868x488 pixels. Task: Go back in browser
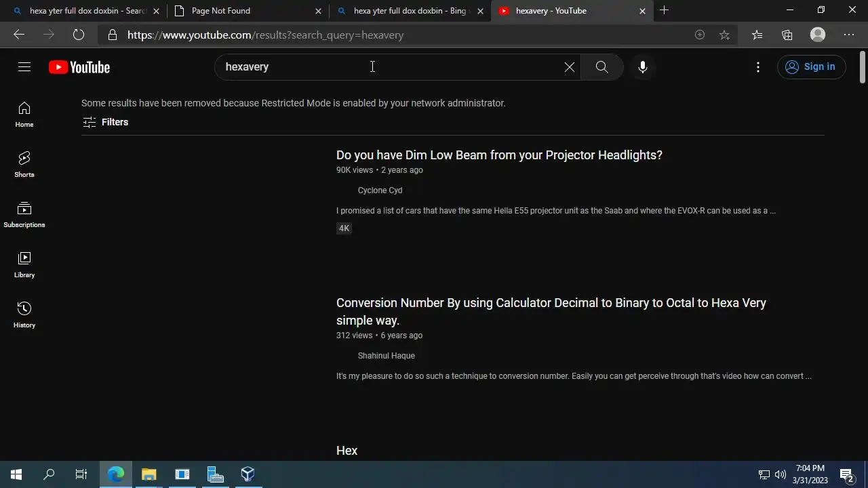(19, 35)
